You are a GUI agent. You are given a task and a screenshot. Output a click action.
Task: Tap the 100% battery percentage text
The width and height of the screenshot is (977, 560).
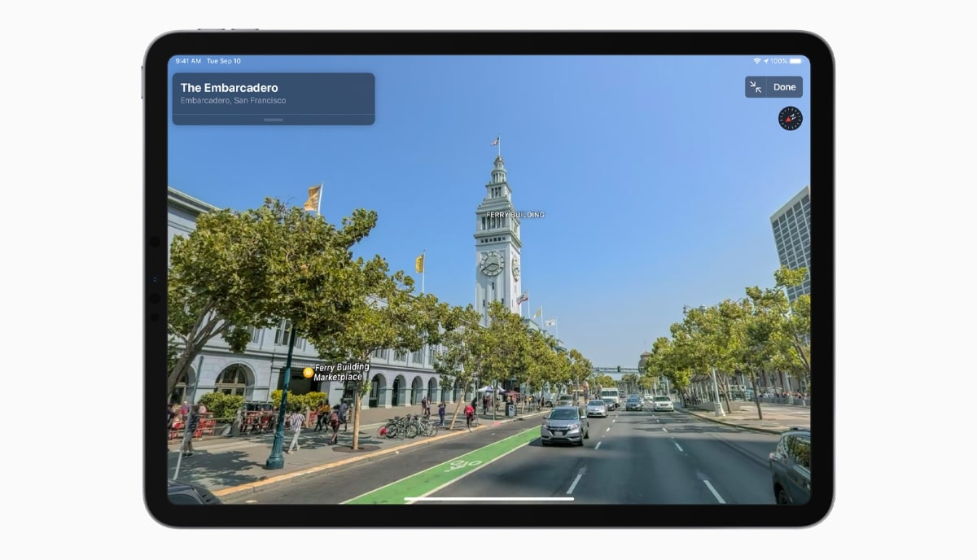[x=778, y=60]
